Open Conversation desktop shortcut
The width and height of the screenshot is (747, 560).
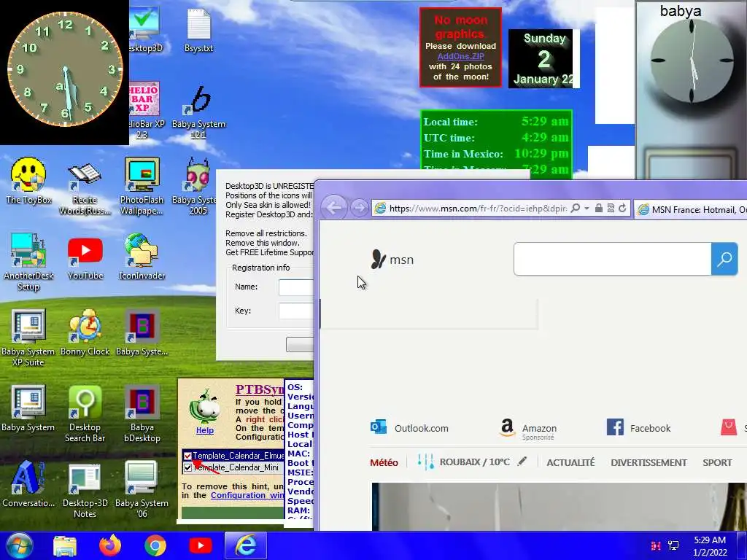[x=28, y=483]
